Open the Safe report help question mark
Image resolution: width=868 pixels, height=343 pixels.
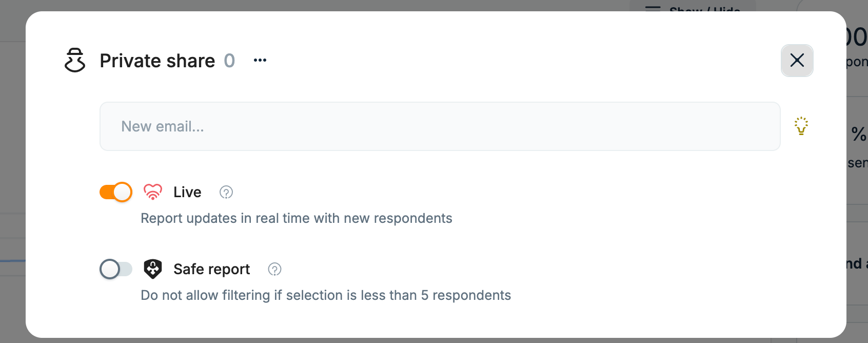click(275, 269)
